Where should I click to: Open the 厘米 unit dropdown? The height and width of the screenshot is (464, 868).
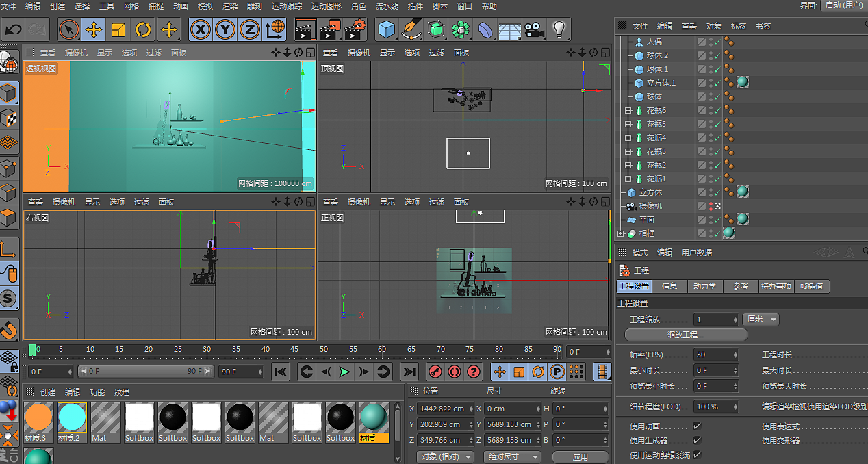[761, 320]
